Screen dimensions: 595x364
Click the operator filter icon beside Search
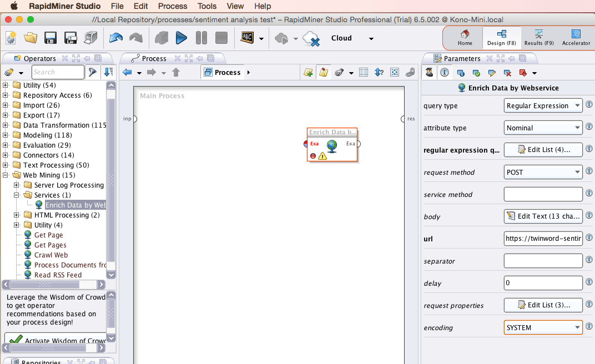(92, 72)
